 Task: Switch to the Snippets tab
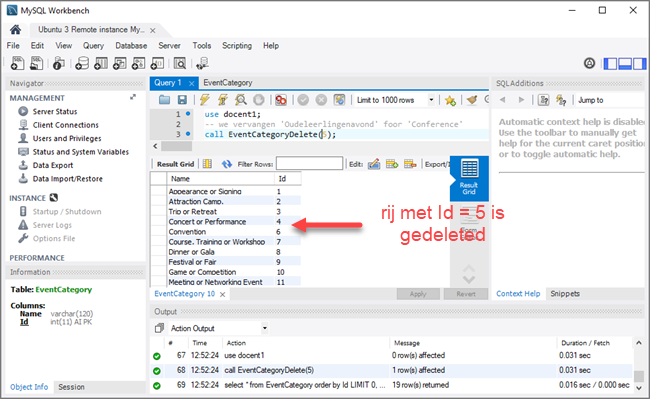[565, 294]
